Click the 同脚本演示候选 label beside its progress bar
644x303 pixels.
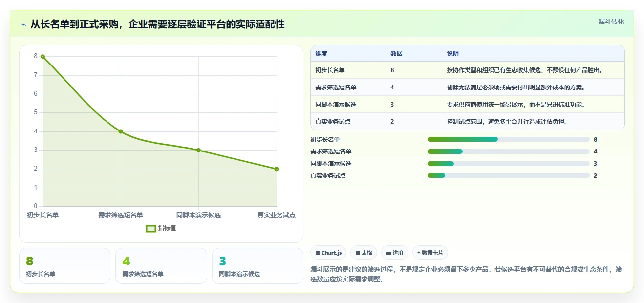331,164
